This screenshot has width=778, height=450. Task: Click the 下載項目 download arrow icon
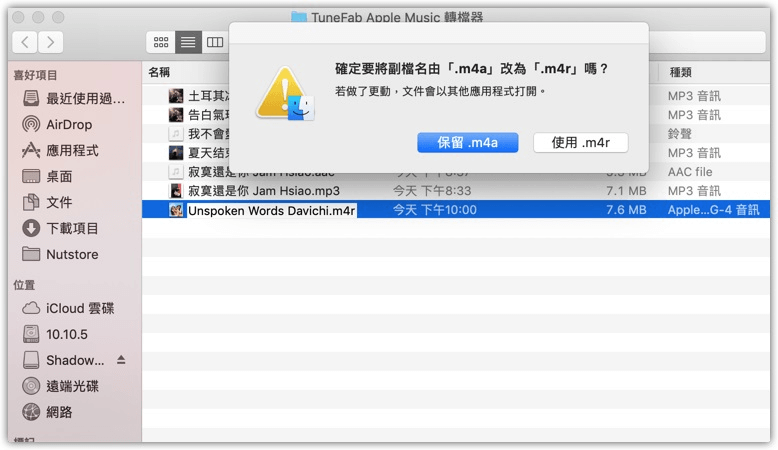point(31,228)
